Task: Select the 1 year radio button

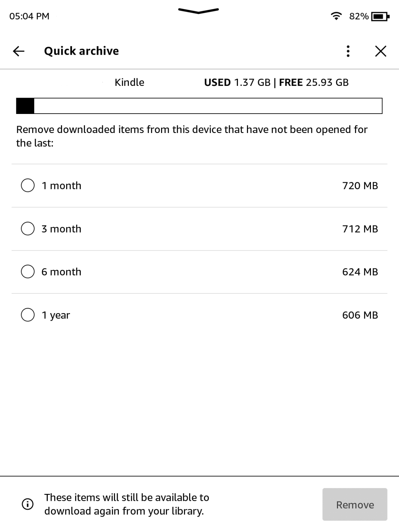Action: coord(28,314)
